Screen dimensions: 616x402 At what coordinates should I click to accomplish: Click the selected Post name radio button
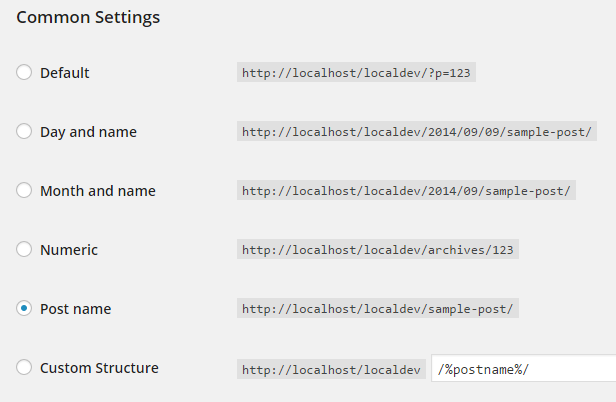click(24, 309)
